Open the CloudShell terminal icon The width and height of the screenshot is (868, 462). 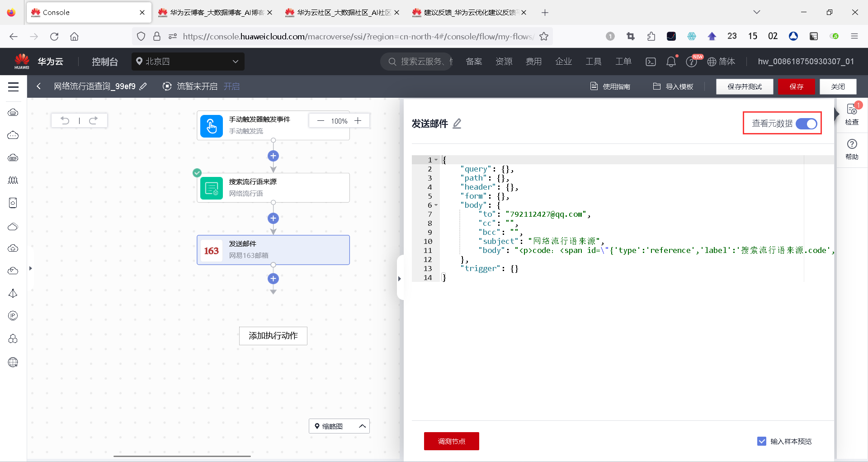(651, 62)
